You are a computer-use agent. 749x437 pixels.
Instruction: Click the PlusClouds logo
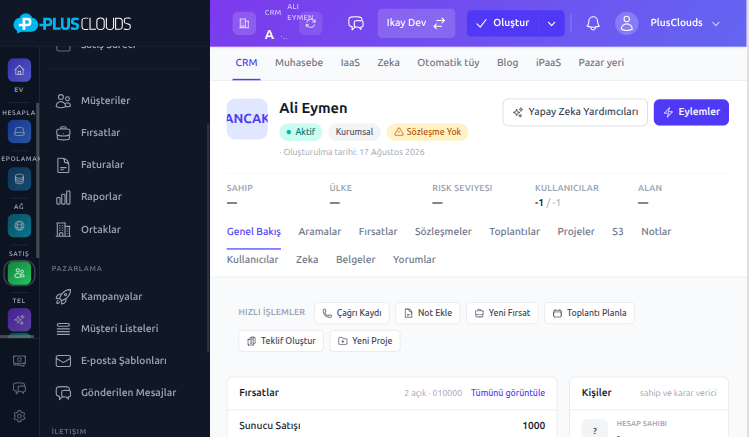pos(72,23)
